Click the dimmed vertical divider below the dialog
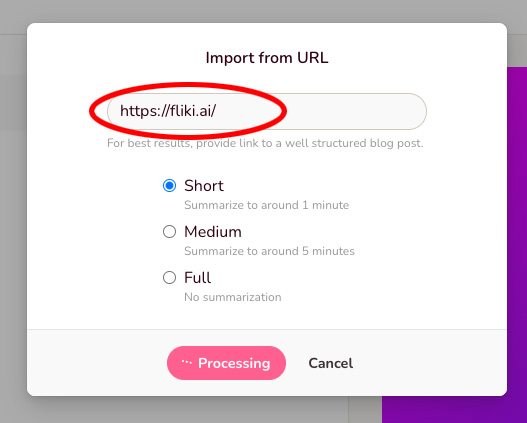Viewport: 527px width, 423px height. point(349,410)
